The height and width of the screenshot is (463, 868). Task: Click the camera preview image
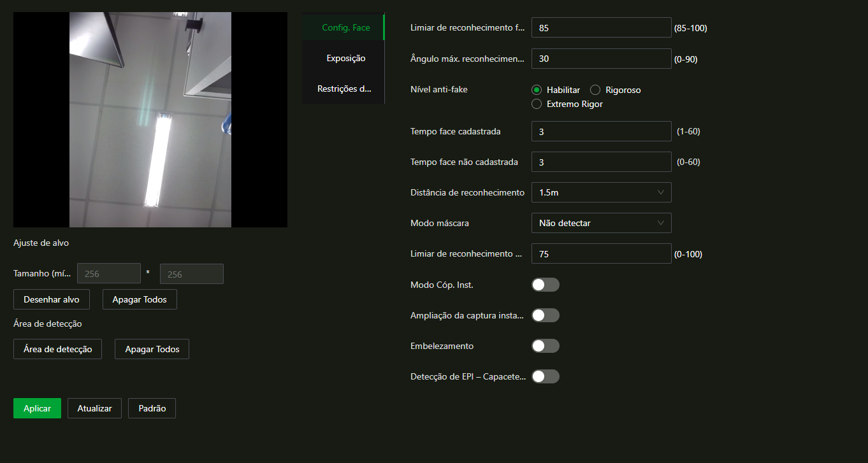pyautogui.click(x=150, y=120)
